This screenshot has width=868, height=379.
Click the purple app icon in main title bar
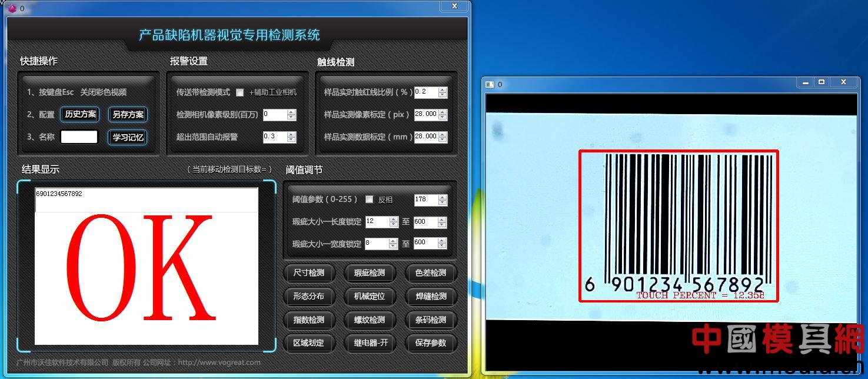point(12,8)
